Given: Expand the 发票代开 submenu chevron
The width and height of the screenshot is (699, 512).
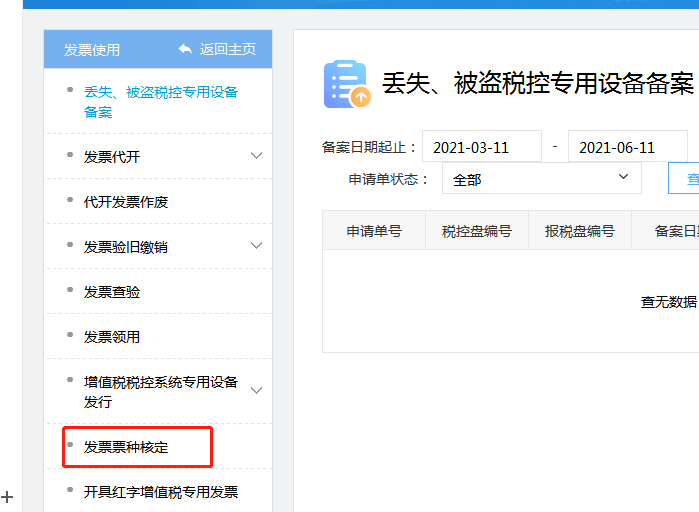Looking at the screenshot, I should 256,156.
